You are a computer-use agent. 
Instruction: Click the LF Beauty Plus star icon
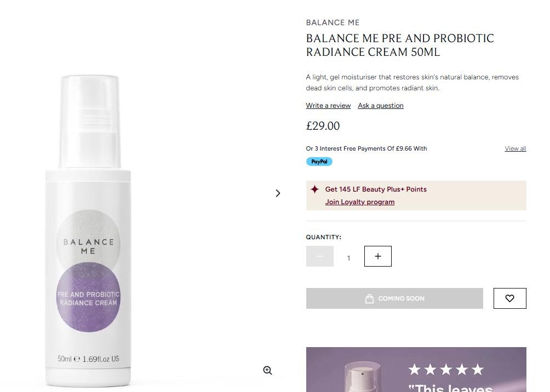click(x=315, y=189)
